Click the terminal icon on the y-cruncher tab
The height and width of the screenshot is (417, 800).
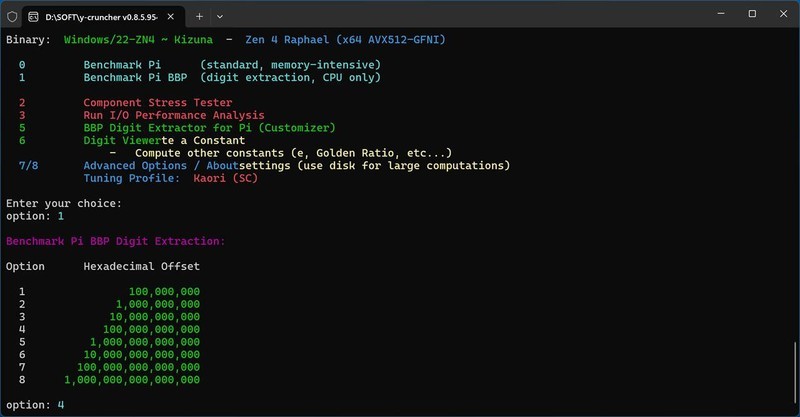33,17
